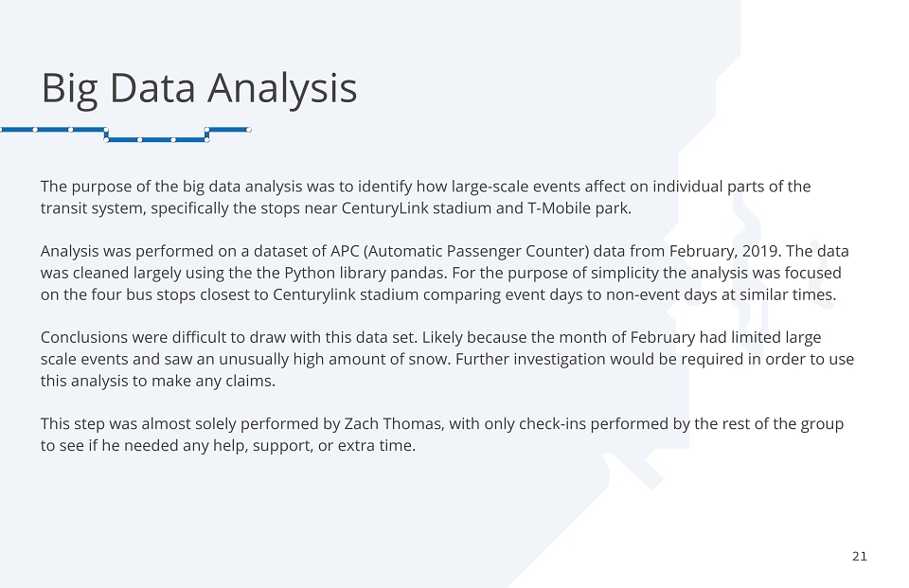
Task: Click the slide number 21
Action: coord(860,556)
